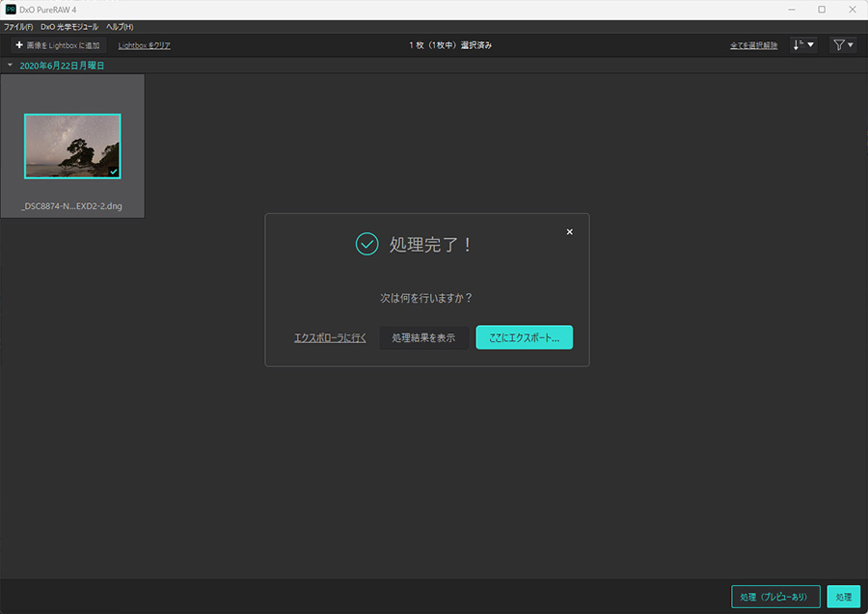868x614 pixels.
Task: Click the 処理結果を表示 button
Action: pyautogui.click(x=423, y=337)
